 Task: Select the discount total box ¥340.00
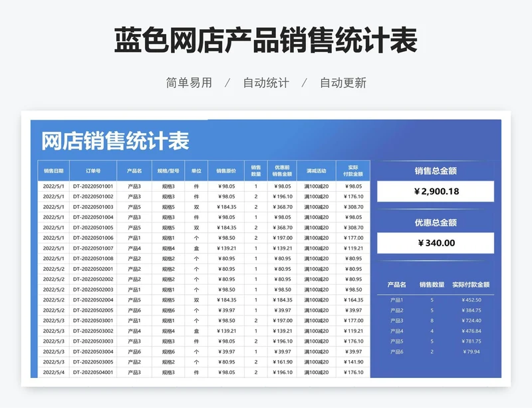coord(436,243)
